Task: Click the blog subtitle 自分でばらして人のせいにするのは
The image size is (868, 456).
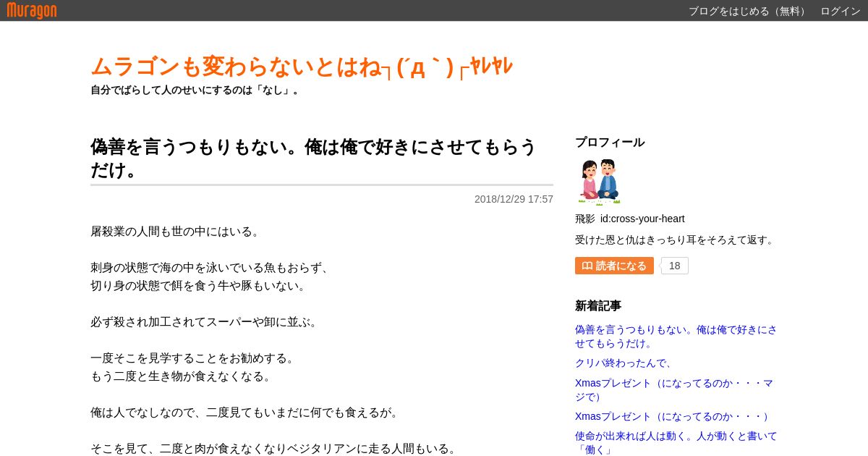Action: (x=195, y=90)
